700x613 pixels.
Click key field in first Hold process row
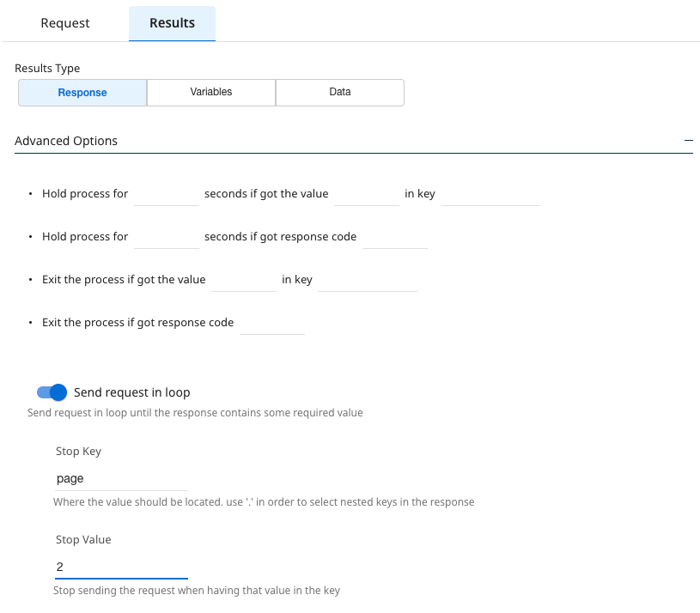tap(490, 194)
